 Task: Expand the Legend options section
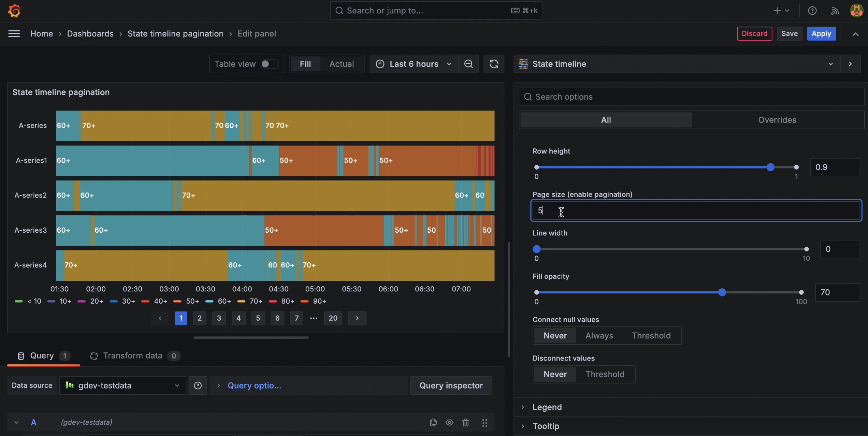[547, 407]
